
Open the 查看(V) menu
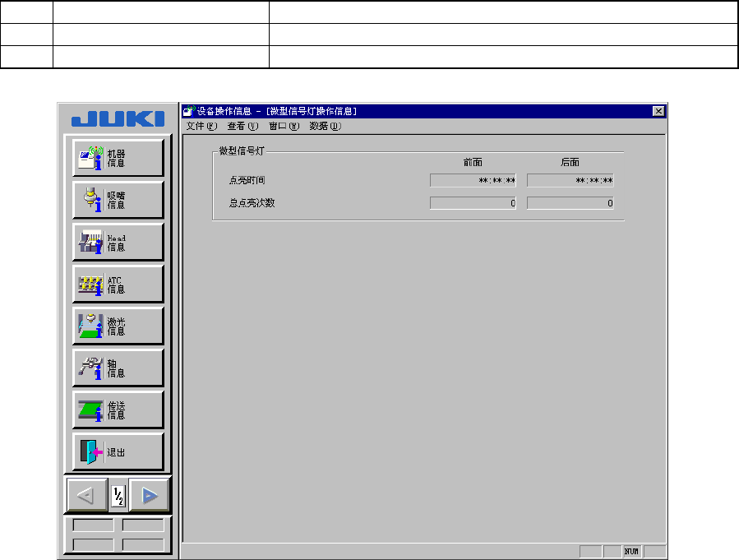click(242, 126)
